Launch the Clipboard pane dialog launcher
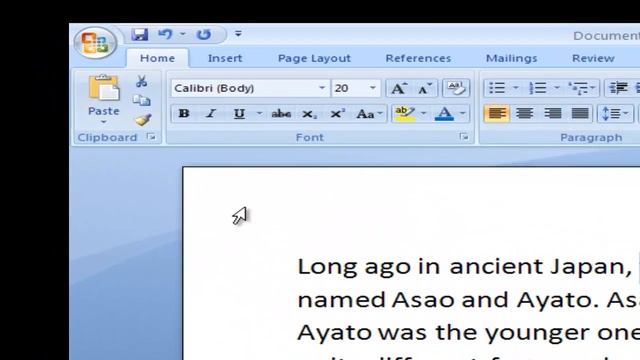This screenshot has height=360, width=640. pyautogui.click(x=151, y=137)
